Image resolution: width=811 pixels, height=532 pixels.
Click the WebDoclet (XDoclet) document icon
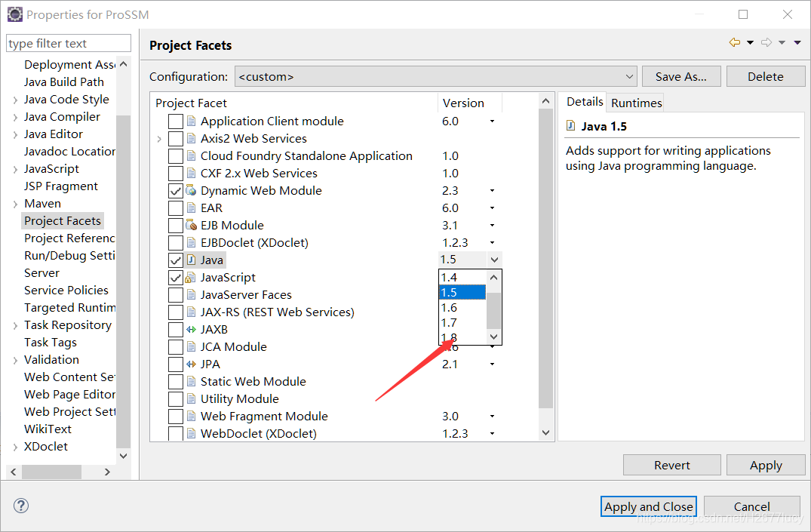[x=192, y=433]
